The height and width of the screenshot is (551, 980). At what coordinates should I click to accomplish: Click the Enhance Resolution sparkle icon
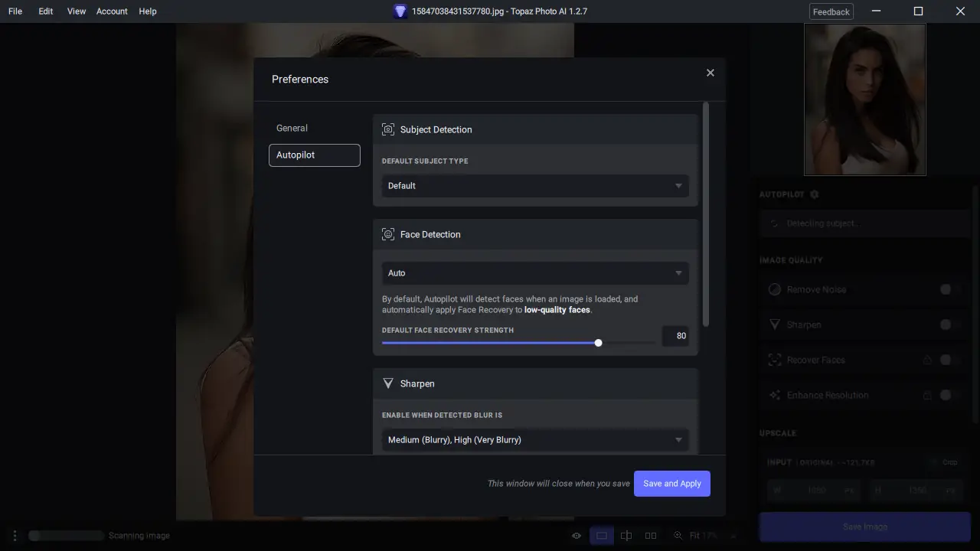tap(774, 395)
